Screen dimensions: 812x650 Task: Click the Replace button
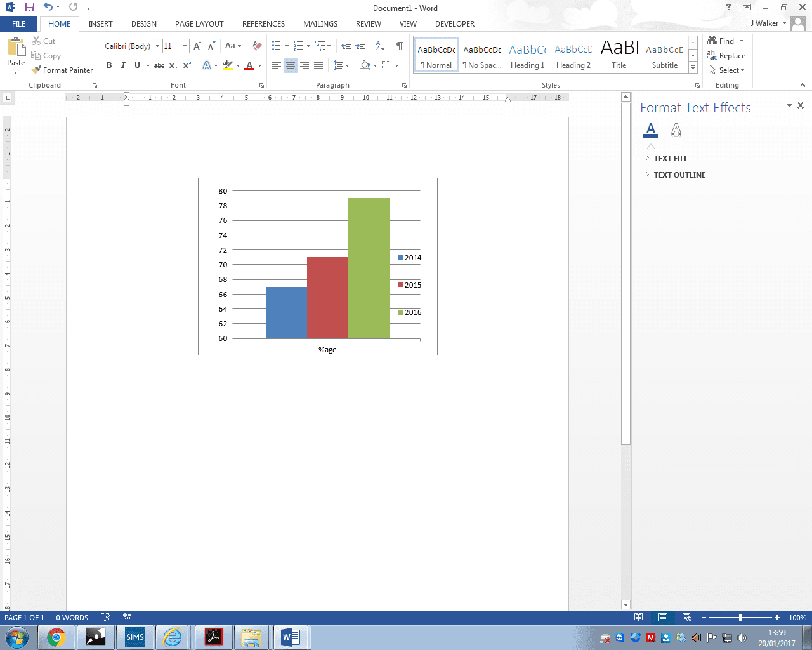click(x=726, y=56)
